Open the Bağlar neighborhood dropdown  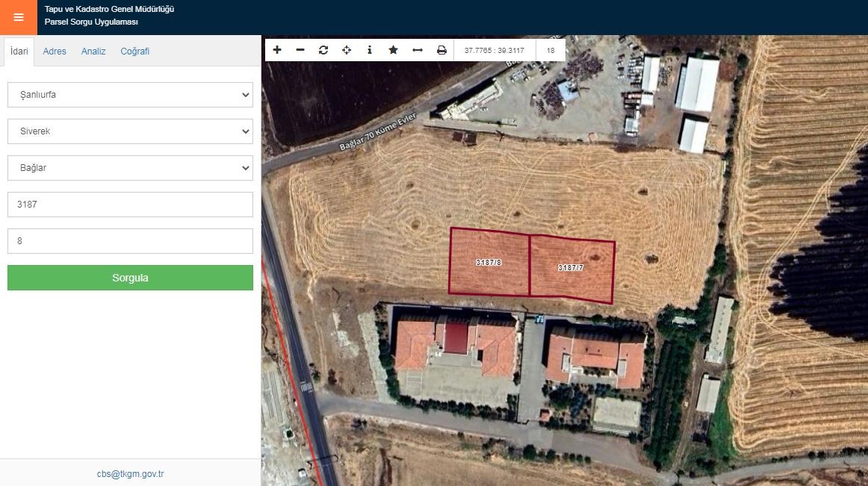click(130, 168)
